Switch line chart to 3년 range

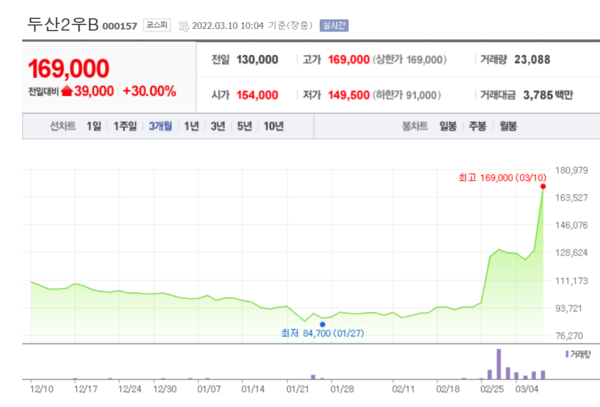point(218,126)
